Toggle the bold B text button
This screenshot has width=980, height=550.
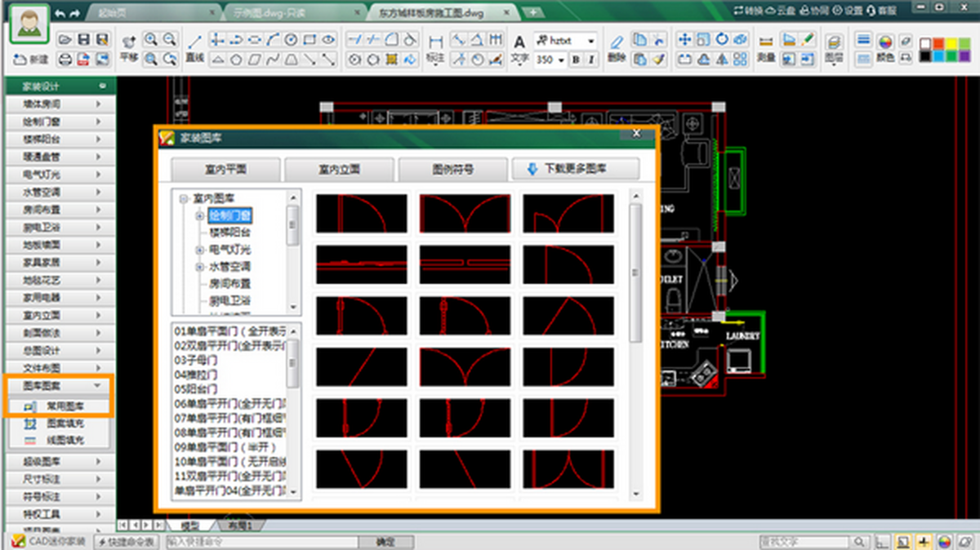(x=575, y=60)
